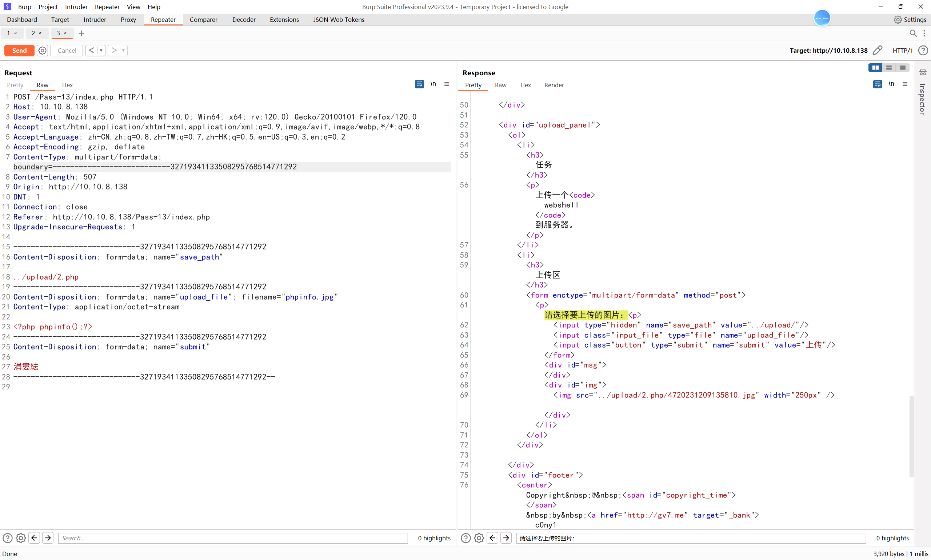Go to next request in history
Screen dimensions: 931x560
113,51
